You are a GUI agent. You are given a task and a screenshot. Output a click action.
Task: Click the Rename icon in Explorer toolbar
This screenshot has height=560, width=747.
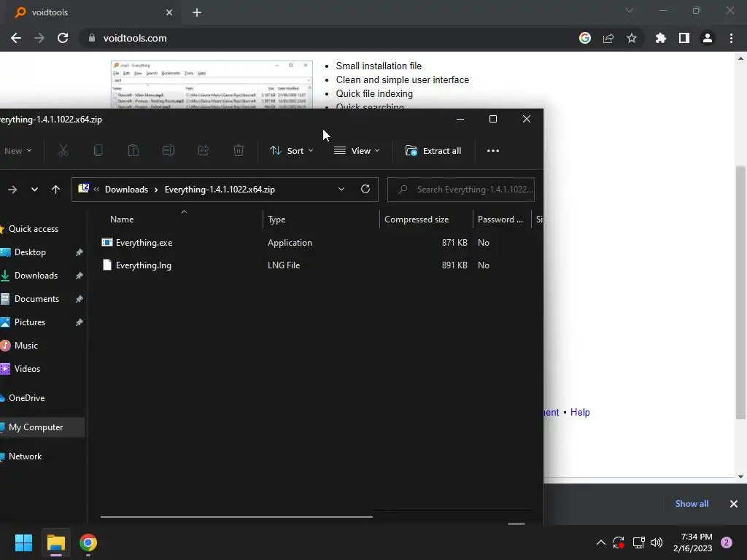169,151
